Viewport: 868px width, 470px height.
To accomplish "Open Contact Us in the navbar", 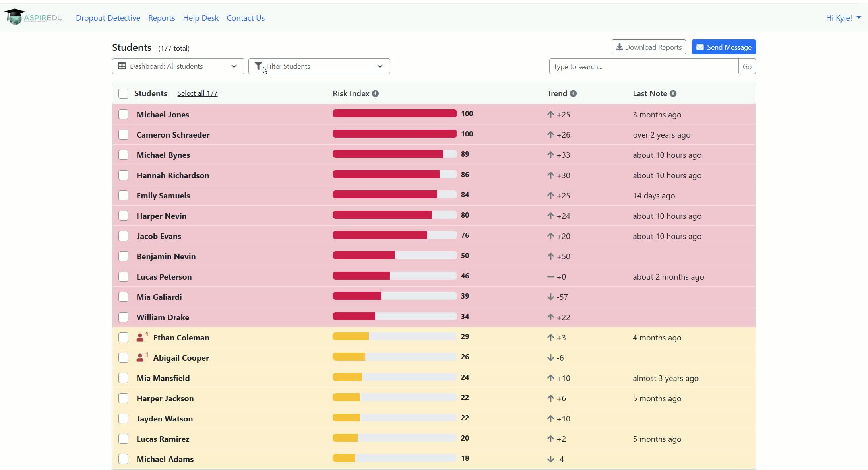I will pos(246,18).
